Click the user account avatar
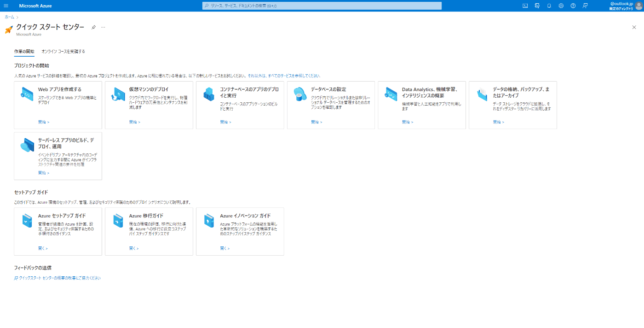 click(x=638, y=6)
